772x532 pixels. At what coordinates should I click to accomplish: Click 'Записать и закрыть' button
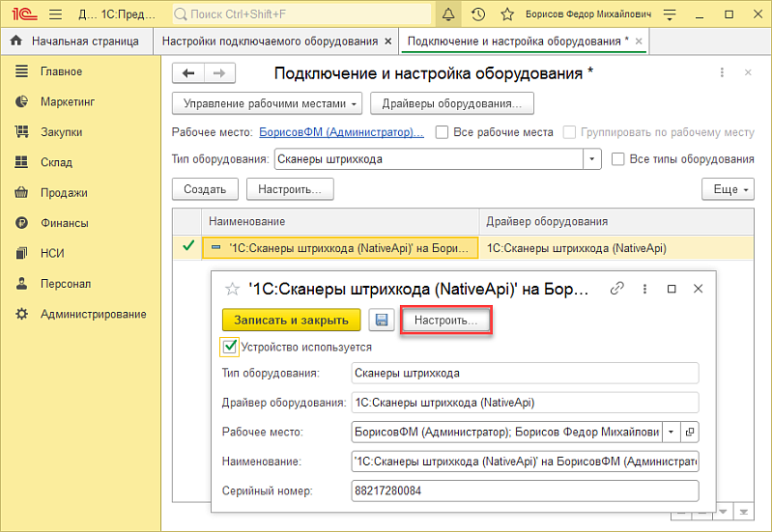tap(291, 320)
